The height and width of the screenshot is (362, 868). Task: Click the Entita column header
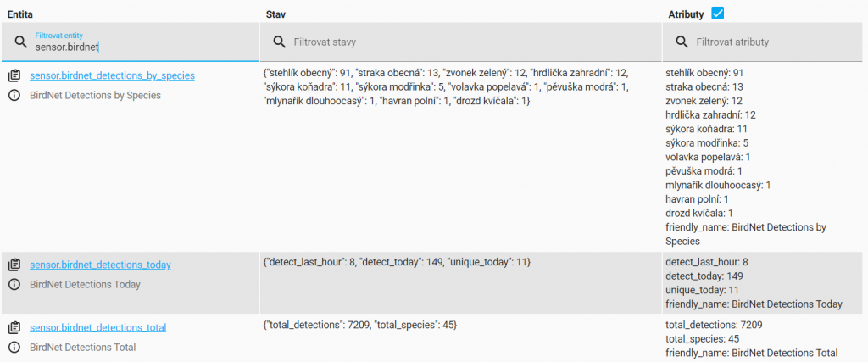pos(20,14)
